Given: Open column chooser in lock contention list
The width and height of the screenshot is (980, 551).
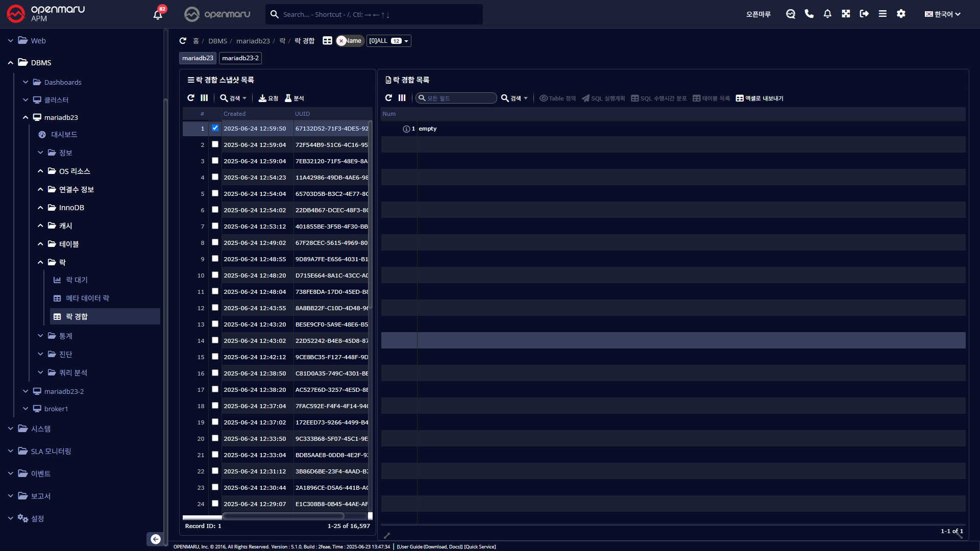Looking at the screenshot, I should pos(402,98).
